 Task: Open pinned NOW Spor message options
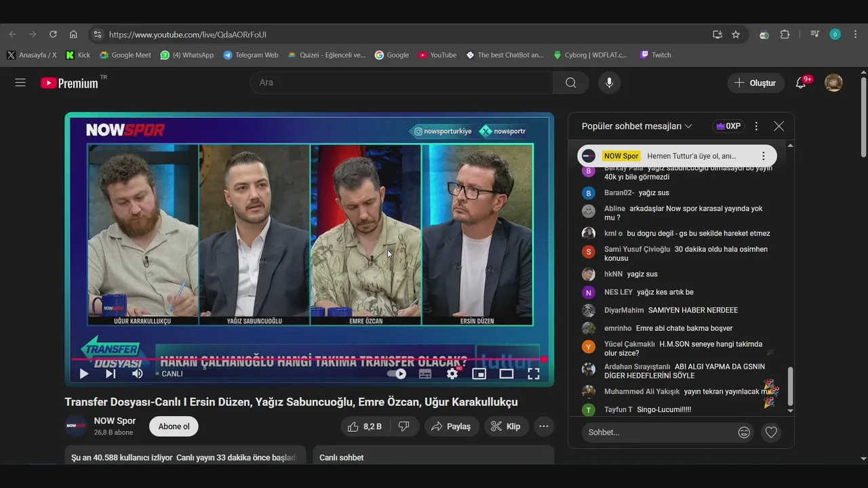763,156
